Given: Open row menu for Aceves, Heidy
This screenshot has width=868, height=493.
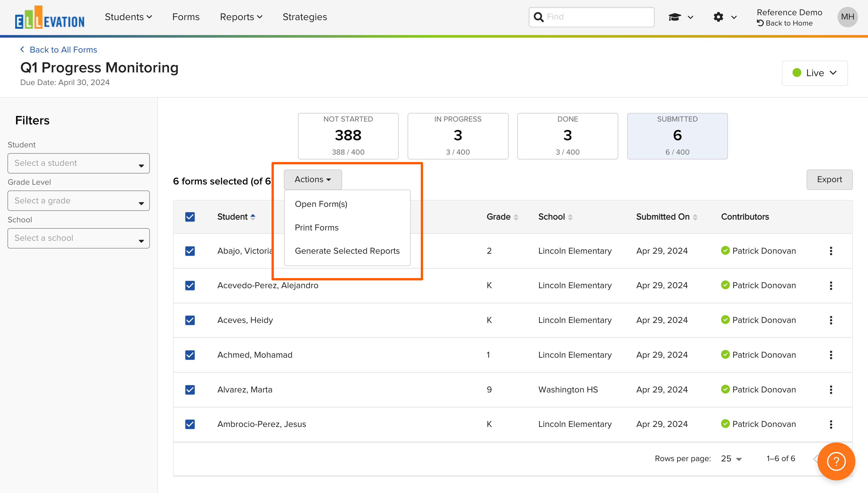Looking at the screenshot, I should click(x=831, y=320).
